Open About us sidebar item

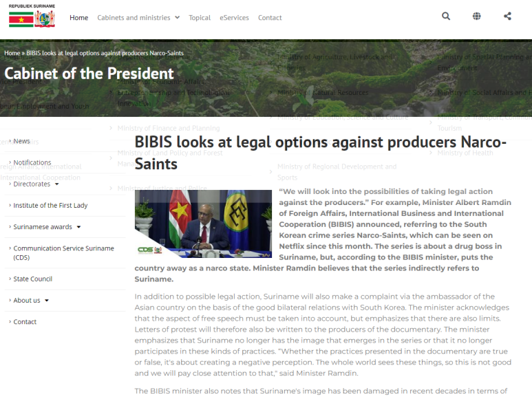click(x=26, y=301)
